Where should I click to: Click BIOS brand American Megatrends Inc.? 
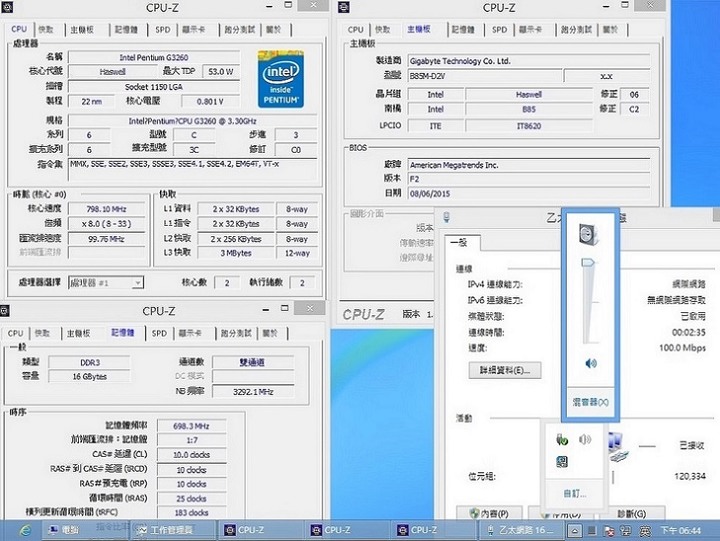(x=529, y=165)
